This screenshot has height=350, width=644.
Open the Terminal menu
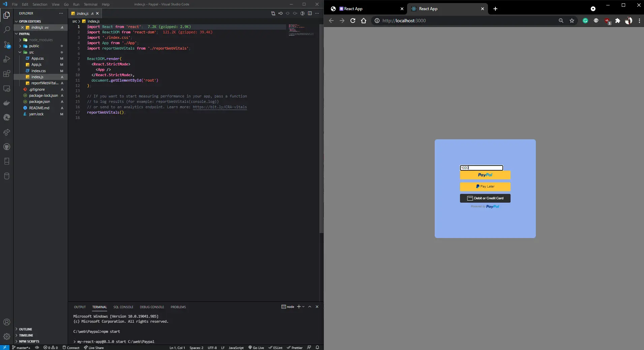90,4
